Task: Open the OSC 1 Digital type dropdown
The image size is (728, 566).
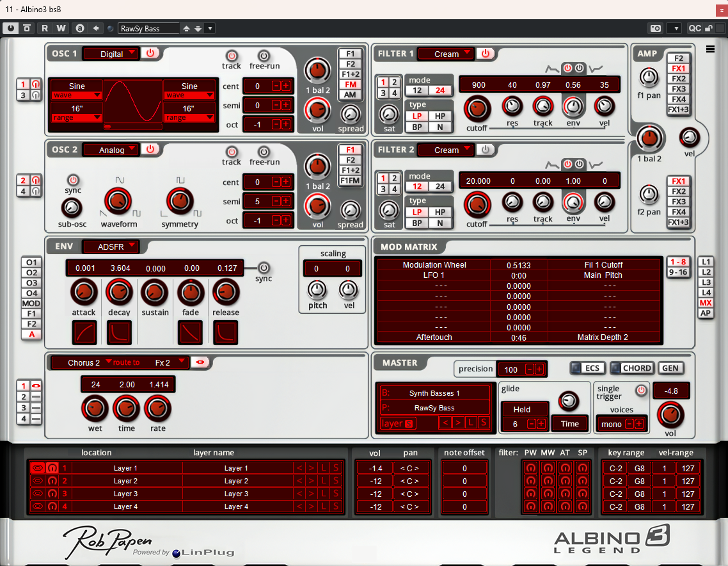Action: point(111,54)
